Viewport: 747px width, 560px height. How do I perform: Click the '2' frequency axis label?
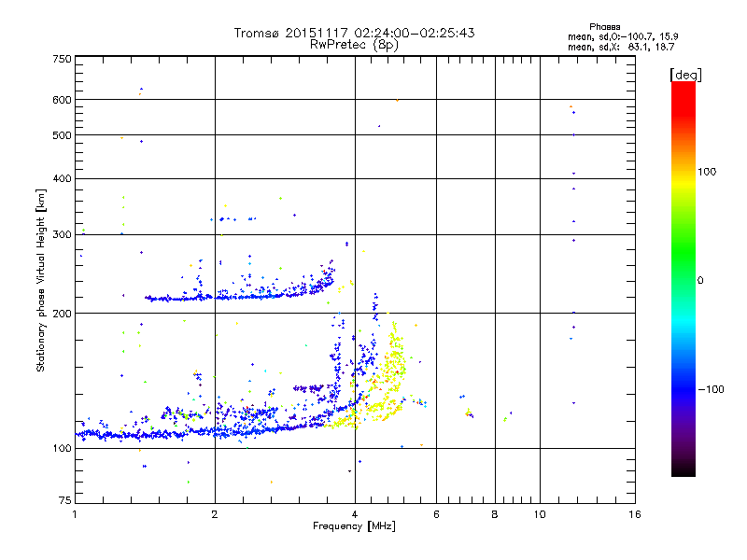(215, 514)
